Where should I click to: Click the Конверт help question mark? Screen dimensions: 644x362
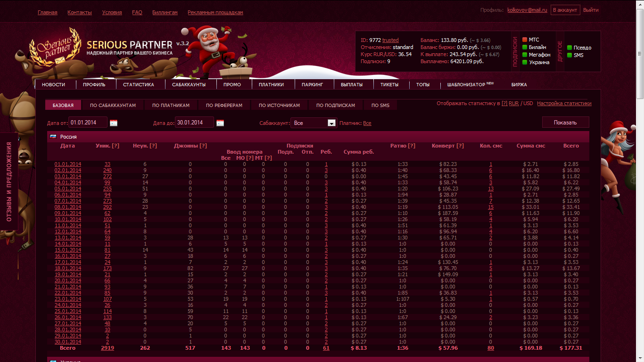click(x=460, y=146)
